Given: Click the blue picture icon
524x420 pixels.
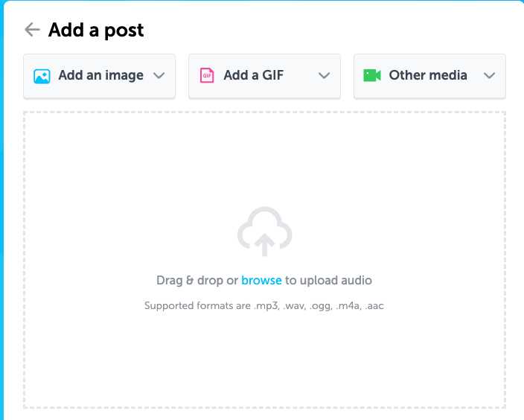Looking at the screenshot, I should tap(42, 76).
